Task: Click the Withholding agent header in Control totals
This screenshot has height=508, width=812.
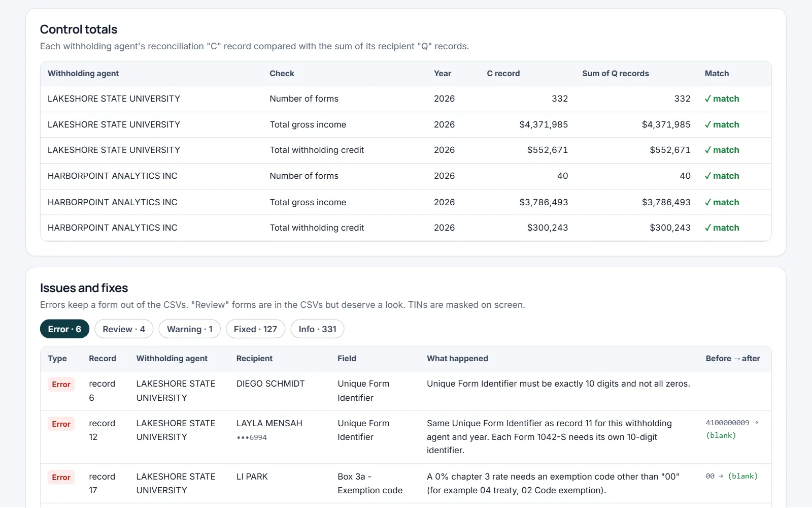Action: (x=83, y=74)
